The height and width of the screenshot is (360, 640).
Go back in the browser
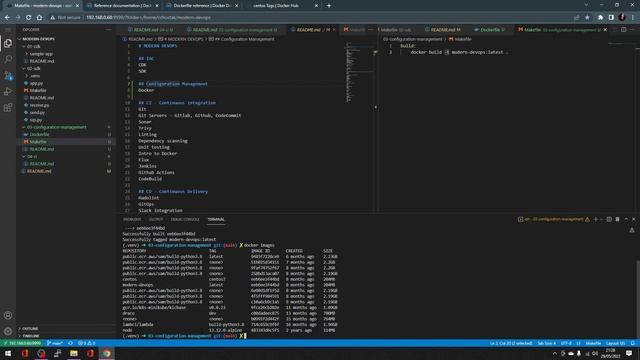[7, 18]
